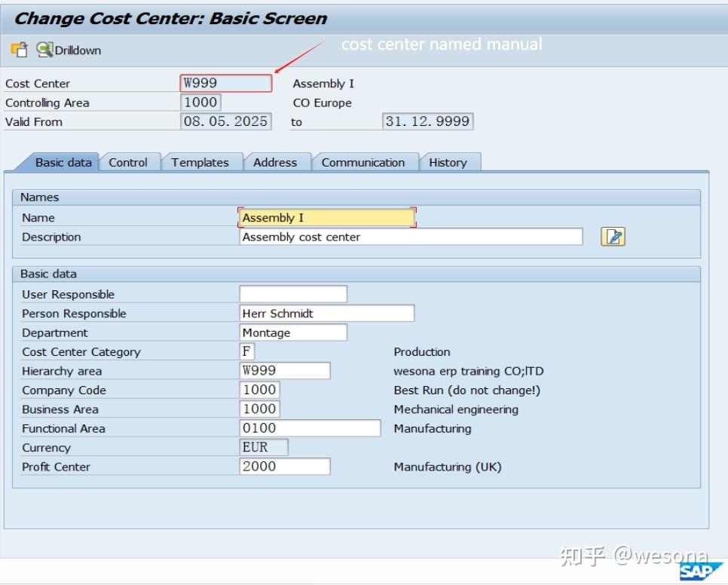Select the Department field containing Montage

[293, 332]
